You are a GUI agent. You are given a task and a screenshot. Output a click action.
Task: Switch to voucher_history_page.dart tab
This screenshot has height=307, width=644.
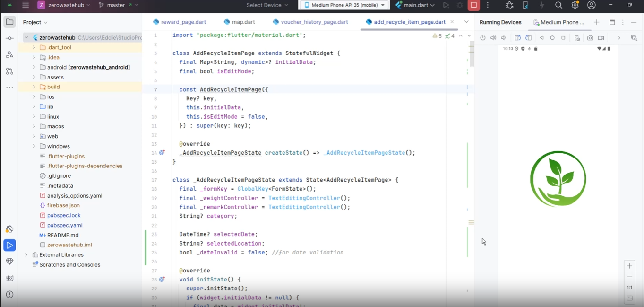[x=310, y=22]
